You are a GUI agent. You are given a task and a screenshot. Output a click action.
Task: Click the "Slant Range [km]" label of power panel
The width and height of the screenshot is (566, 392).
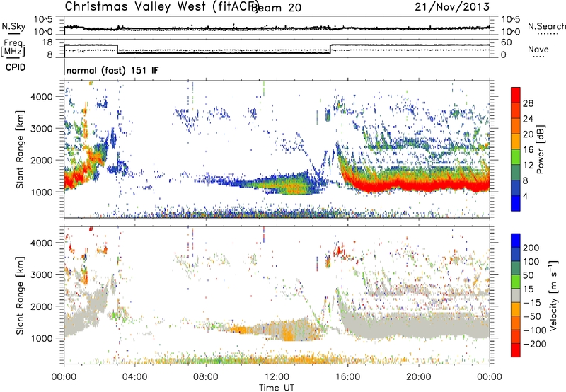coord(20,149)
